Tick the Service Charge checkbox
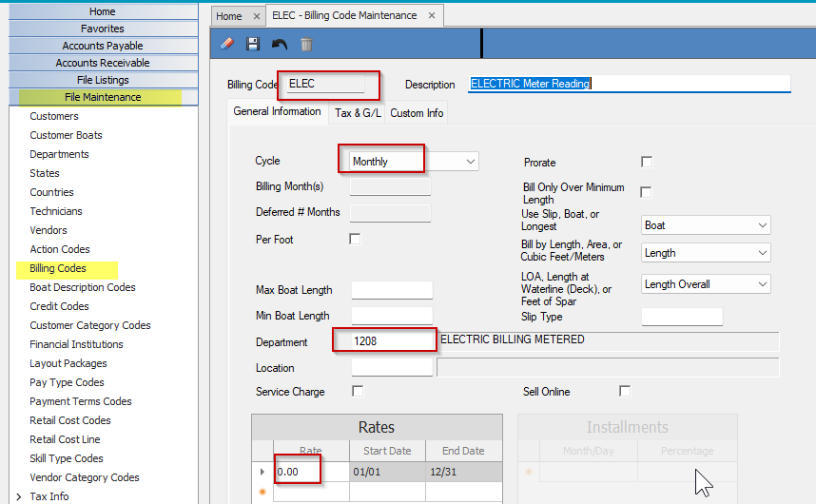The height and width of the screenshot is (504, 816). pos(358,391)
